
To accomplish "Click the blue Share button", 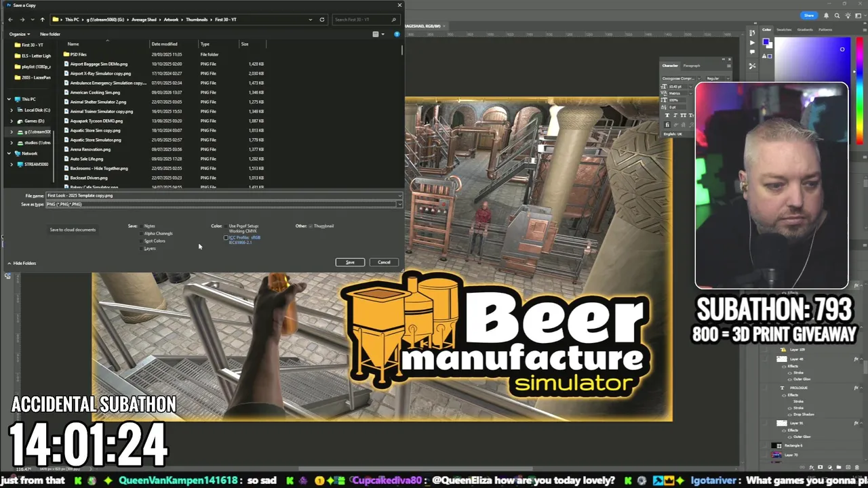I will click(808, 16).
